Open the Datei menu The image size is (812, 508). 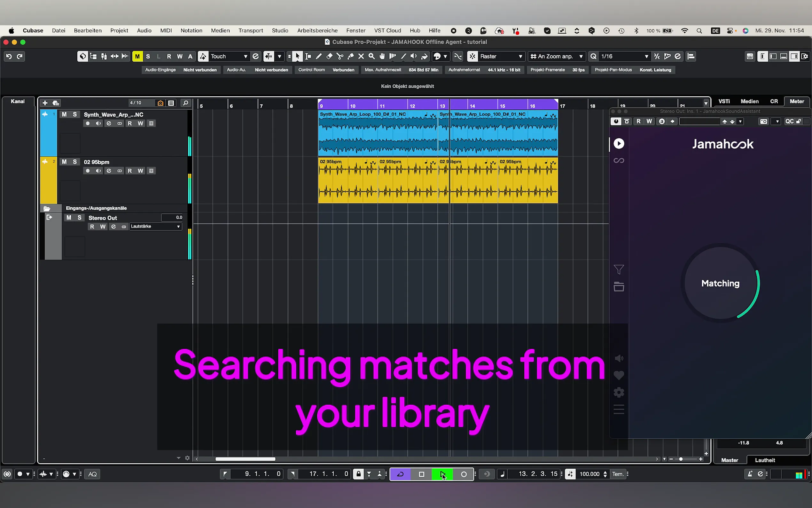[x=59, y=31]
